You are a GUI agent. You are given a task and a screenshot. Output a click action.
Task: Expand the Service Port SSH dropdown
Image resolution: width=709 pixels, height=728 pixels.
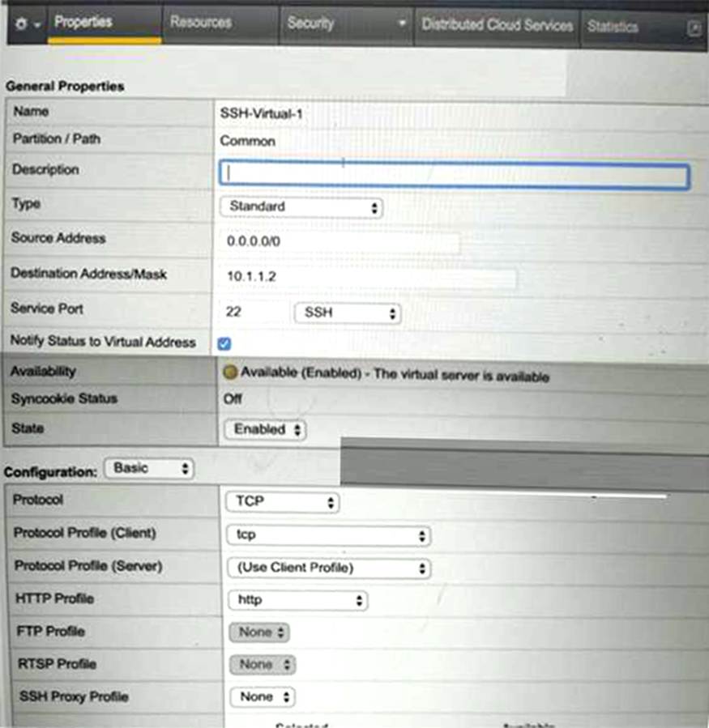[x=347, y=313]
